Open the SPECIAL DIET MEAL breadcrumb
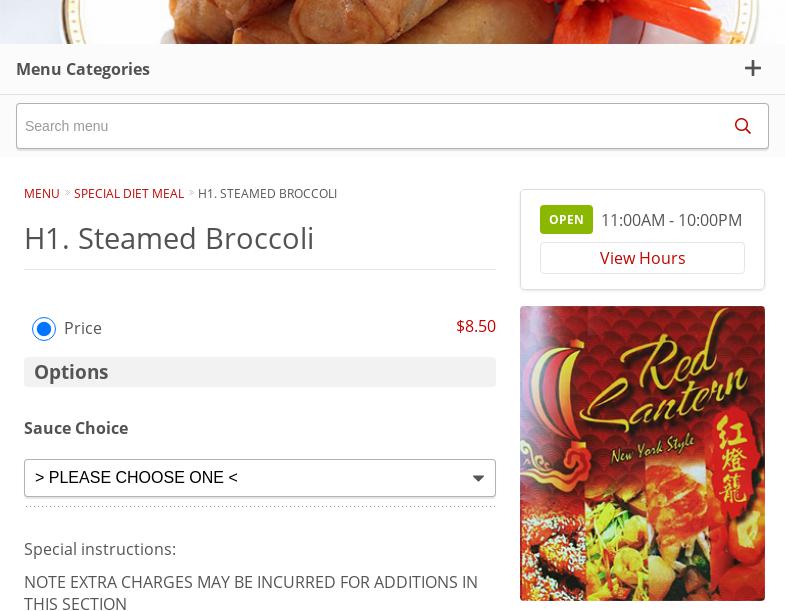This screenshot has width=785, height=611. click(129, 193)
